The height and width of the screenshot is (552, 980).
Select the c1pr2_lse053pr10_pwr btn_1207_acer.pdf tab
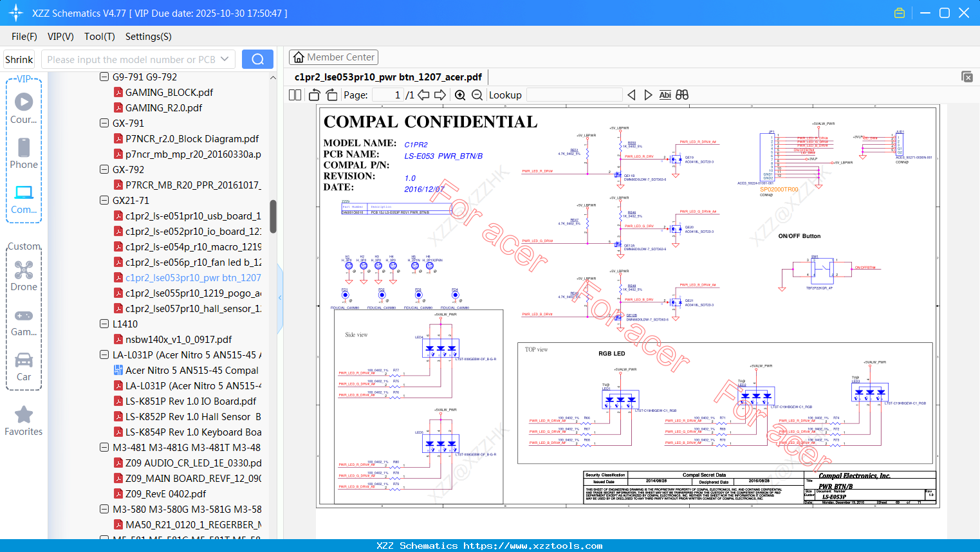tap(388, 77)
